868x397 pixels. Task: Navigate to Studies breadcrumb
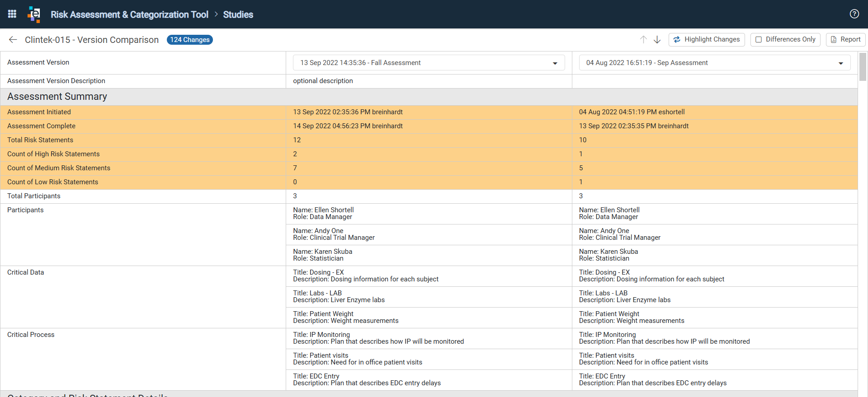coord(238,14)
